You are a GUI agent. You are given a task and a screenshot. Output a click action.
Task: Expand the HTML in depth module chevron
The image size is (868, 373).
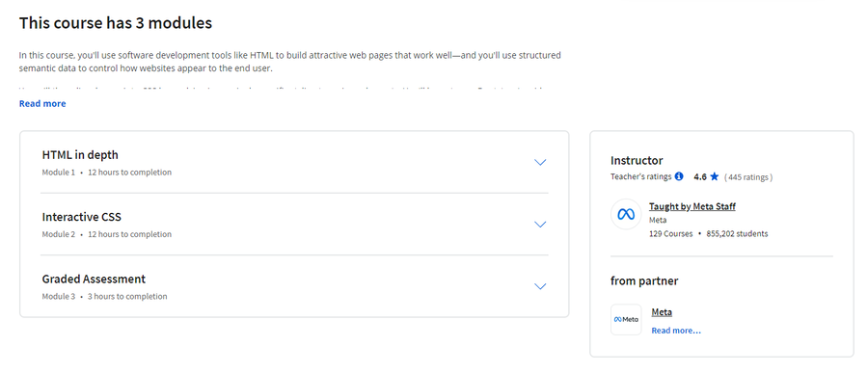[540, 162]
